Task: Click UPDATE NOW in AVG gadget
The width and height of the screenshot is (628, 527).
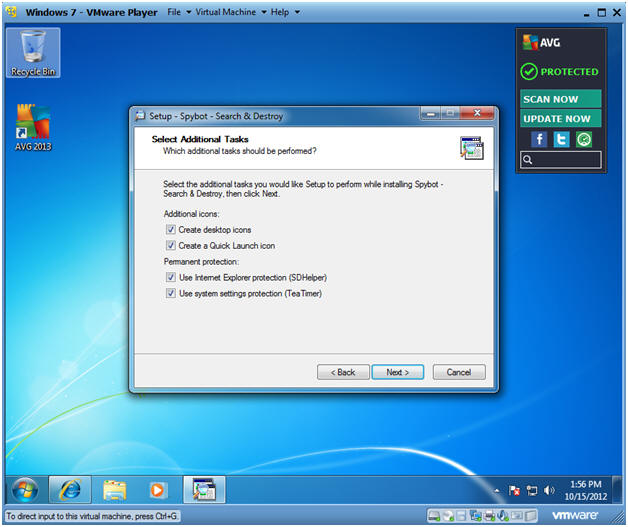Action: (560, 119)
